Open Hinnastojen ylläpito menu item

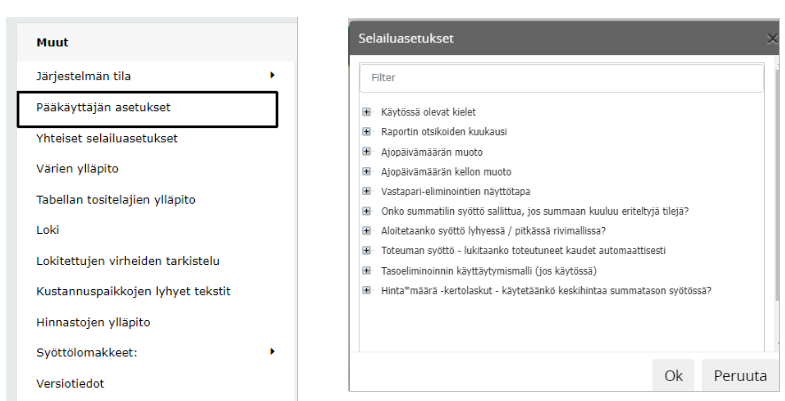tap(93, 322)
